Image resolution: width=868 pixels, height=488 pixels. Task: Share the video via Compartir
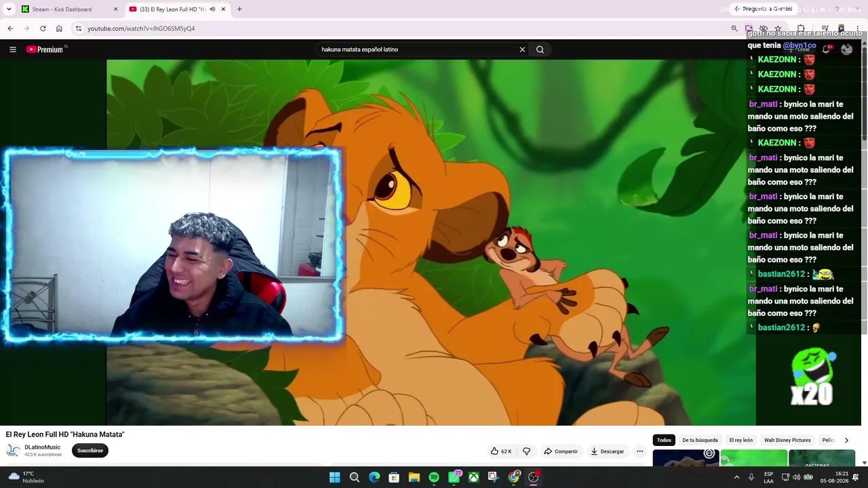(561, 451)
